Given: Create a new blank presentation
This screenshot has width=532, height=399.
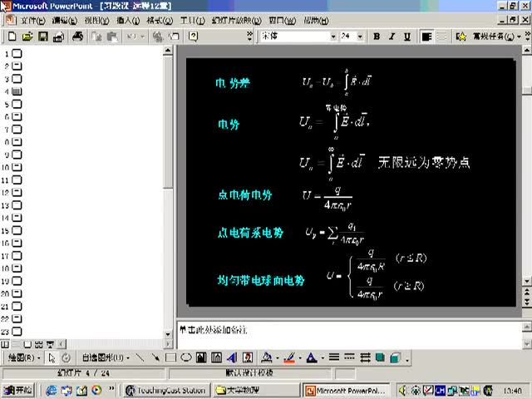Looking at the screenshot, I should pos(12,36).
